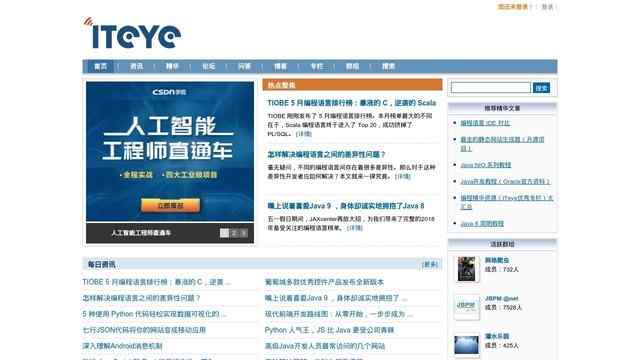Open first active group name above 732人
This screenshot has height=360, width=640.
click(497, 260)
